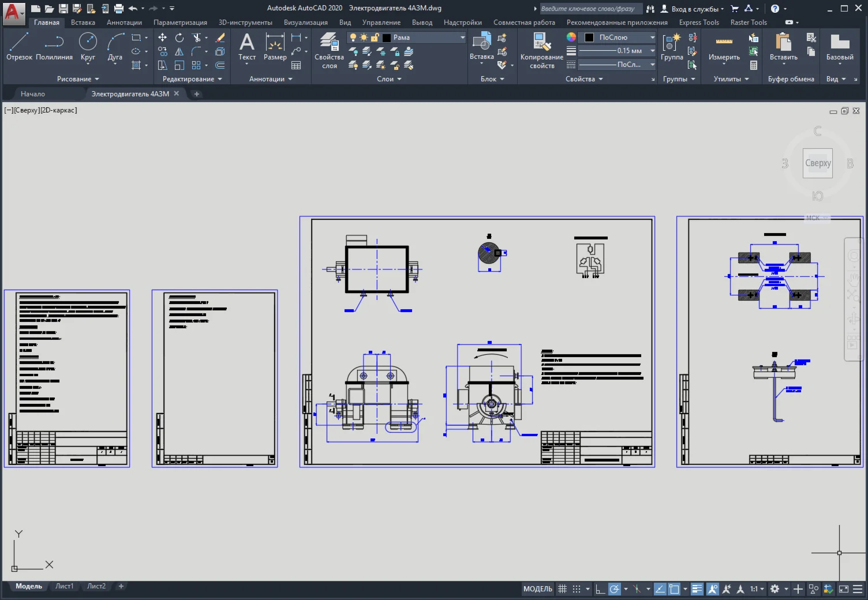This screenshot has width=868, height=600.
Task: Toggle lineweight display in status bar
Action: coord(697,589)
